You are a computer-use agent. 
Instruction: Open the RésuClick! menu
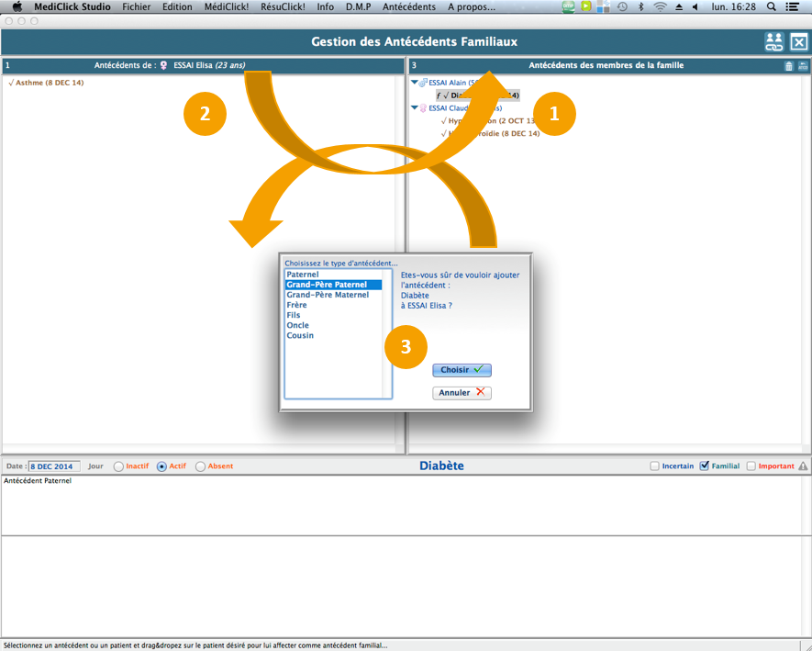click(x=283, y=6)
